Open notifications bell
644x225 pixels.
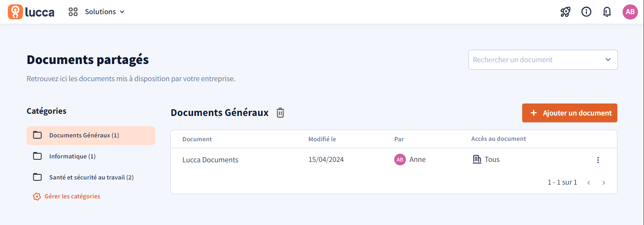[607, 12]
